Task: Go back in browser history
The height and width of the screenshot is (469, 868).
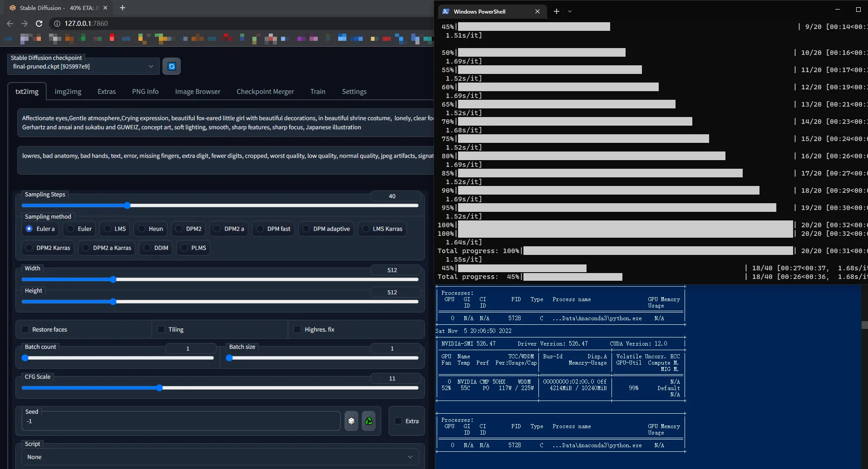Action: pos(10,24)
